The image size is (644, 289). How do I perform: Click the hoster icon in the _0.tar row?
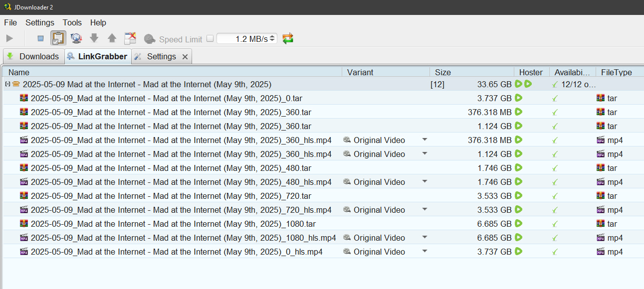coord(518,98)
